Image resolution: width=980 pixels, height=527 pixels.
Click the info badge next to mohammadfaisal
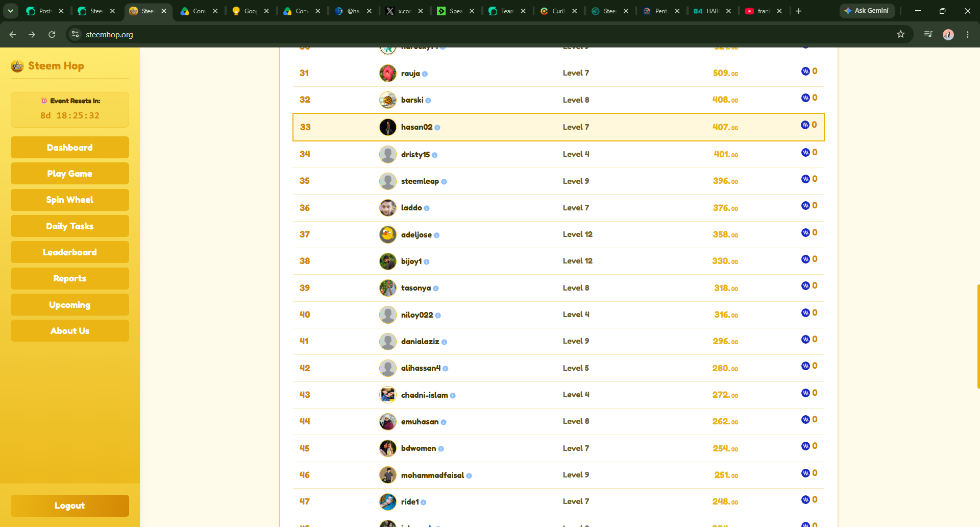tap(469, 476)
